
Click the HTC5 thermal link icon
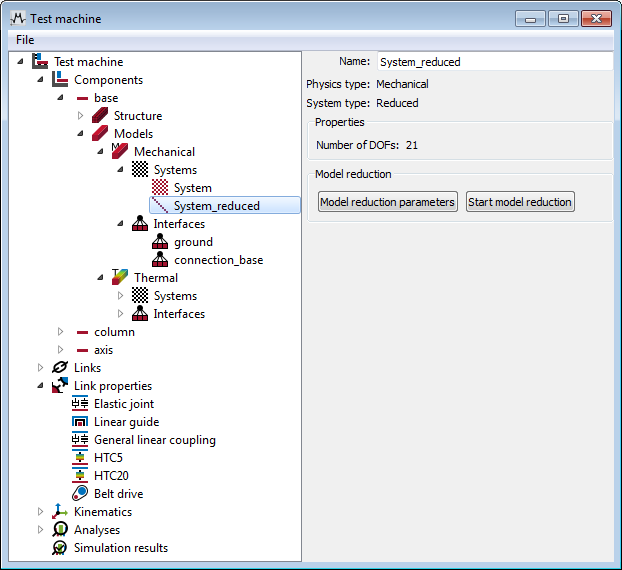pos(80,457)
